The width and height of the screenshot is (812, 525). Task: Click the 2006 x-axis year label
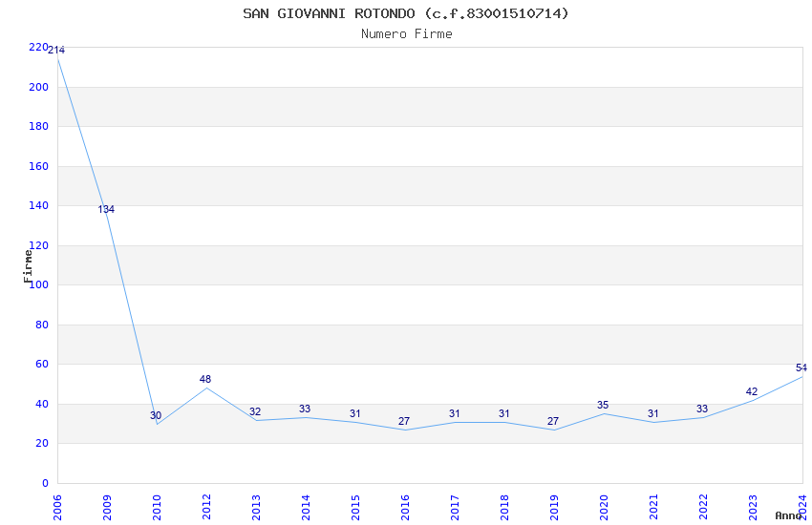coord(57,508)
